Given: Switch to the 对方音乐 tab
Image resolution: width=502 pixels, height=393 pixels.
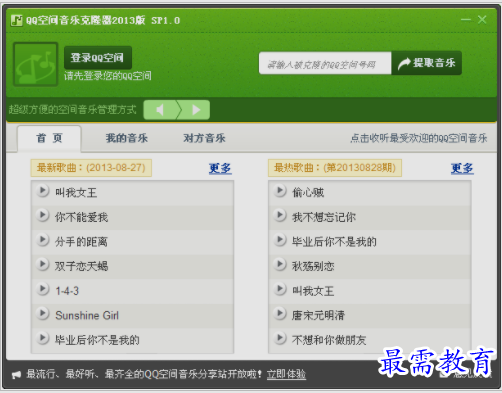Looking at the screenshot, I should coord(204,138).
